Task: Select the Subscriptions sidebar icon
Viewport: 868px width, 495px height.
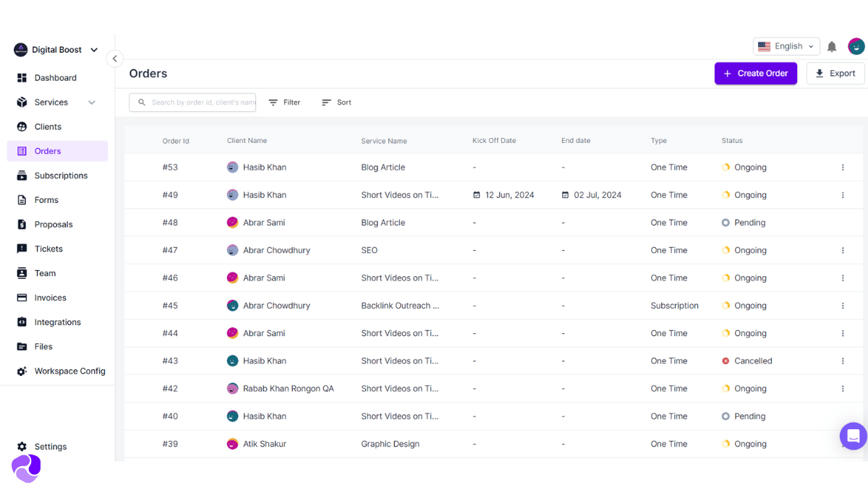Action: pyautogui.click(x=61, y=175)
